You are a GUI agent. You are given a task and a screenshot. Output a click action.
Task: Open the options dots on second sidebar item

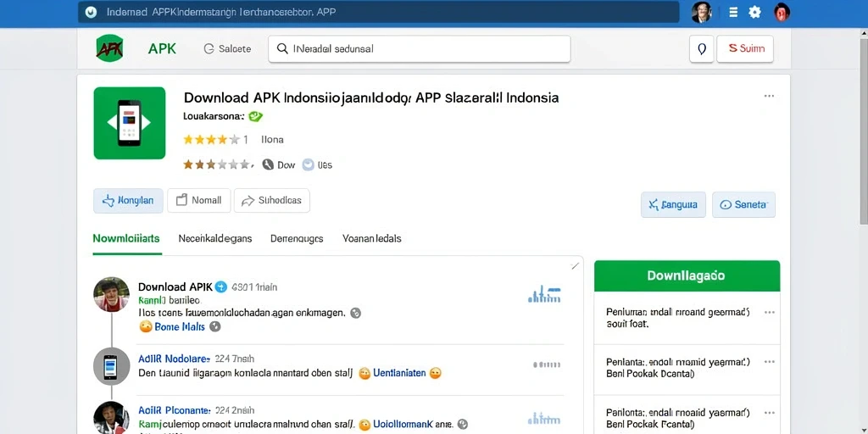click(x=769, y=362)
